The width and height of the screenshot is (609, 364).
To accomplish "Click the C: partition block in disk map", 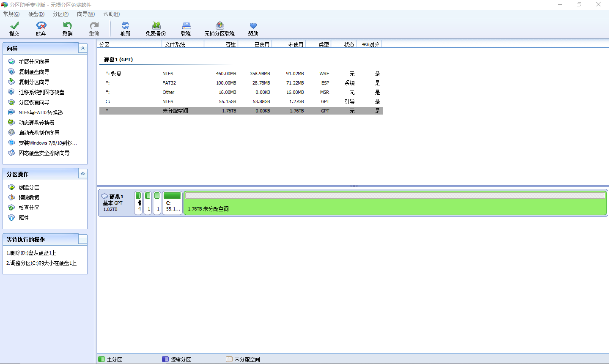I will (173, 203).
